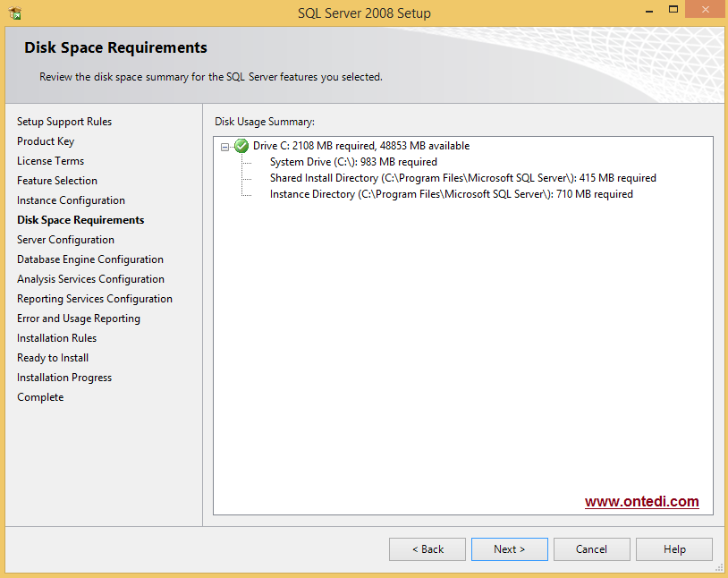Click Feature Selection in the step list
Screen dimensions: 728x578
tap(57, 181)
